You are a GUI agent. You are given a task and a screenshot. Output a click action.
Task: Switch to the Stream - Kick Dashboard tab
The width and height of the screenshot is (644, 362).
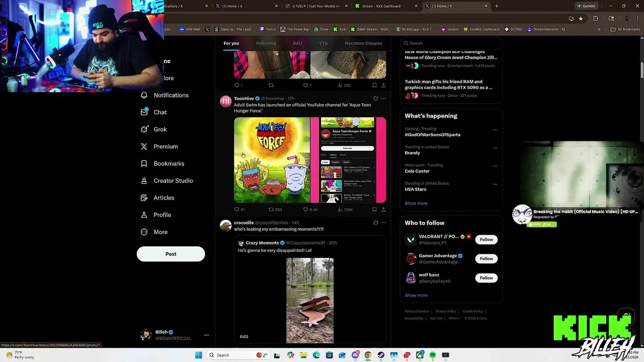tap(385, 6)
